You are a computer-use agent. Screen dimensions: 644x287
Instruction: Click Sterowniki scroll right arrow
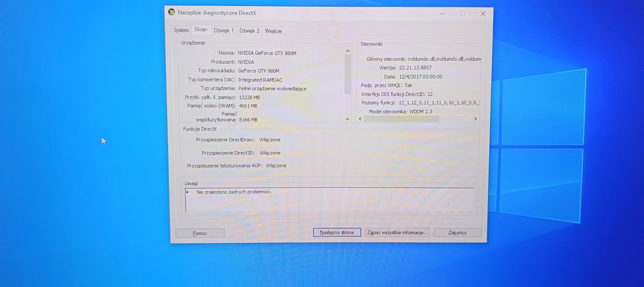point(475,119)
